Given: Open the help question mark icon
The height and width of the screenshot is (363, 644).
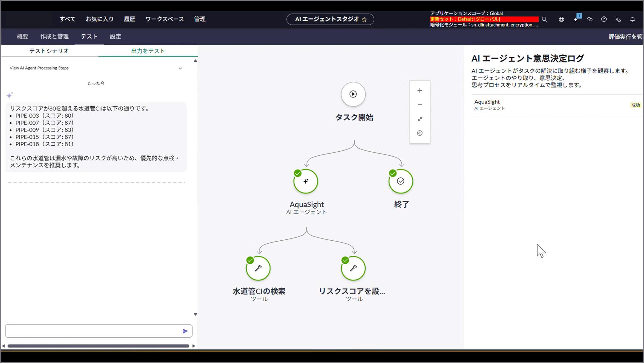Looking at the screenshot, I should 604,19.
